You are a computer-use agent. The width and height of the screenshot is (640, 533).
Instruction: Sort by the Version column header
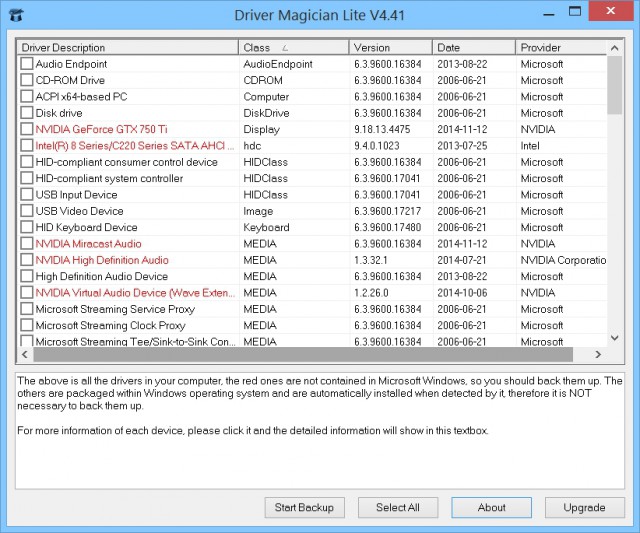point(391,47)
